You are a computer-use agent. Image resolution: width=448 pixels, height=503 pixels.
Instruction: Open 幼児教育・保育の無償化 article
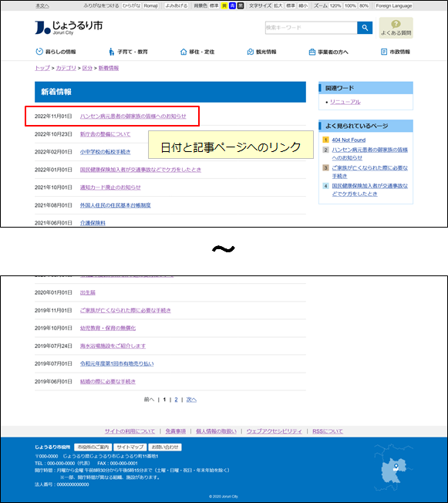pos(108,328)
